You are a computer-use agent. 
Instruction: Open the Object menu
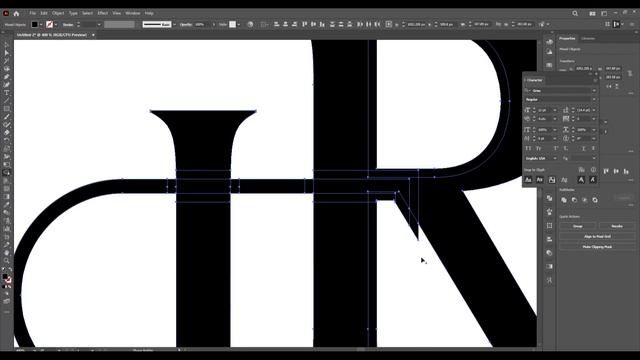click(58, 13)
